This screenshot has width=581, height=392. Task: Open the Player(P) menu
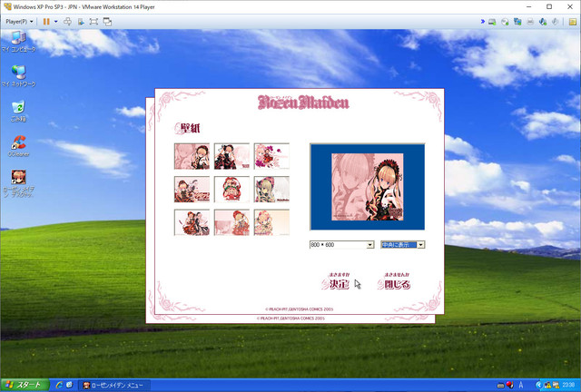(19, 22)
